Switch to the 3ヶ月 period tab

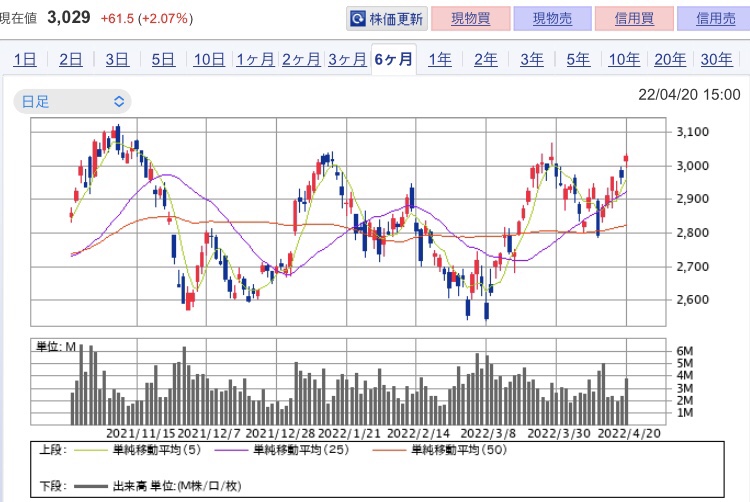pos(347,59)
